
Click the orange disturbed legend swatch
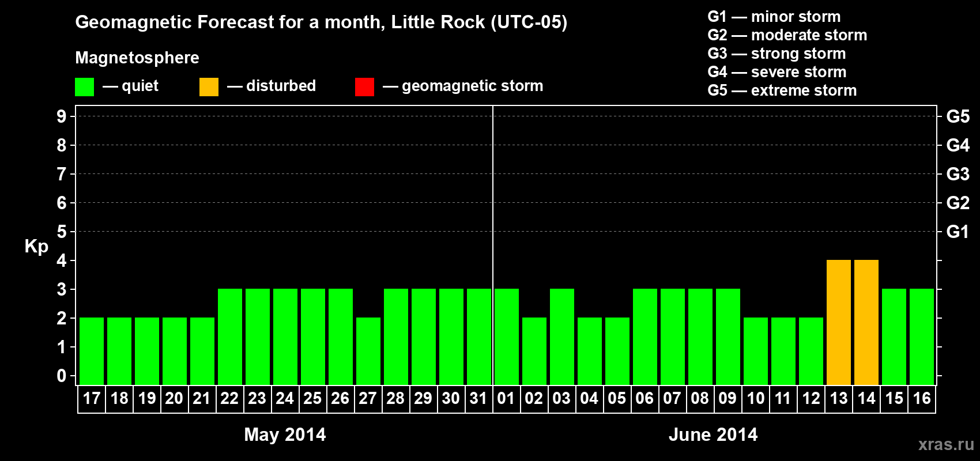point(209,87)
